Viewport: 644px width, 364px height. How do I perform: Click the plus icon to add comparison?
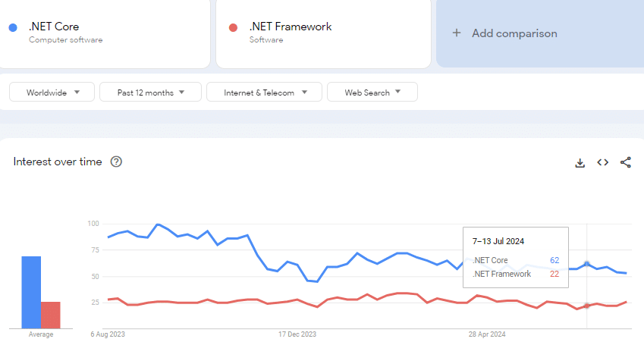tap(457, 33)
